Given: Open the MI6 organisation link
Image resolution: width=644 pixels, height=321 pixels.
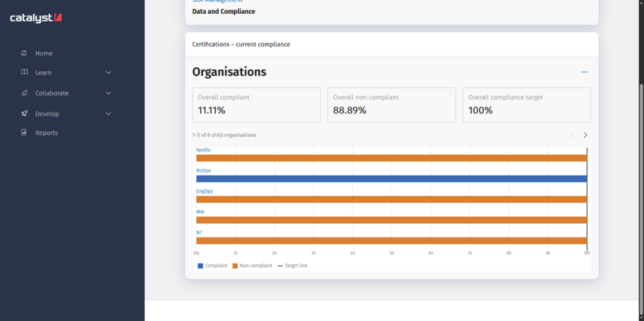Looking at the screenshot, I should click(200, 211).
